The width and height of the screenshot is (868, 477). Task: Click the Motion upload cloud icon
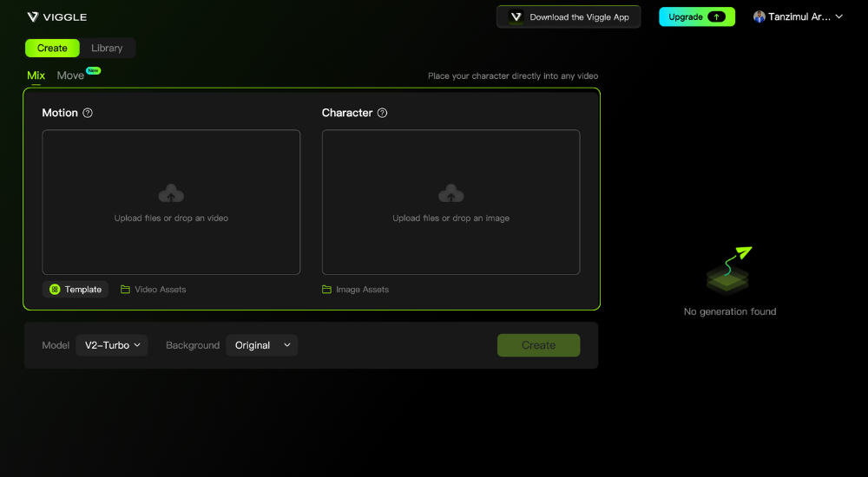[171, 193]
